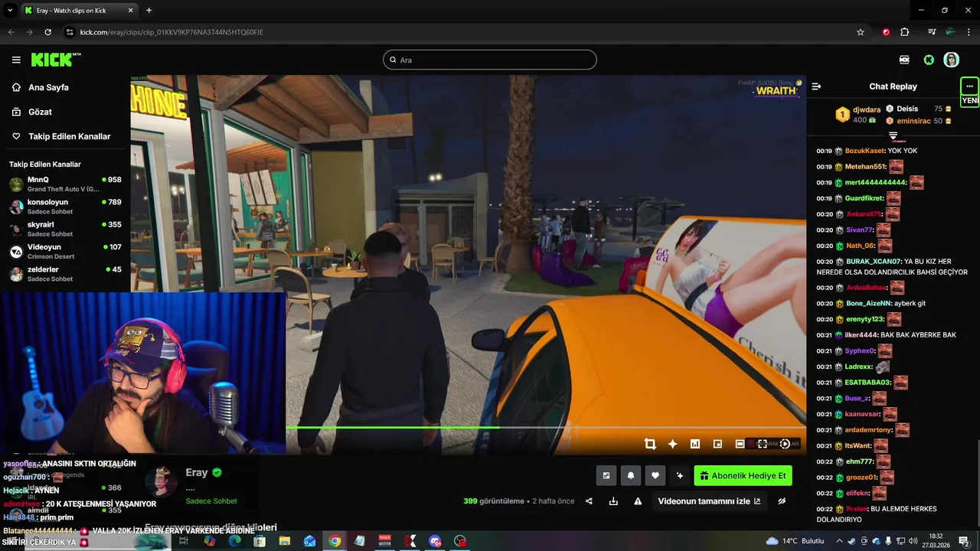
Task: Click the notes icon button below the video
Action: click(606, 475)
